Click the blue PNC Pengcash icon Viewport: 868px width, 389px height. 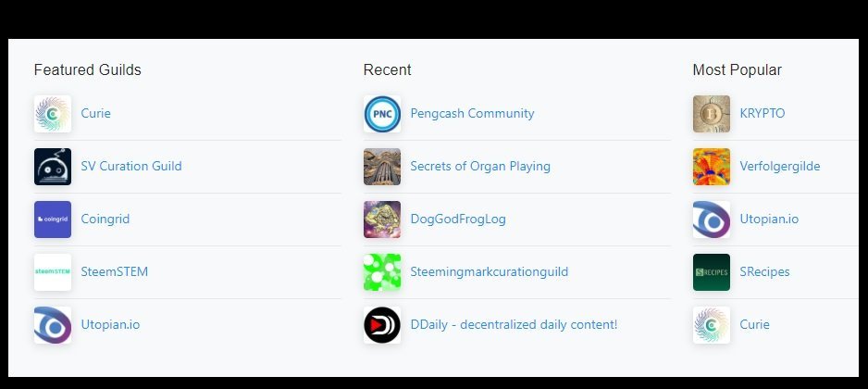click(382, 114)
